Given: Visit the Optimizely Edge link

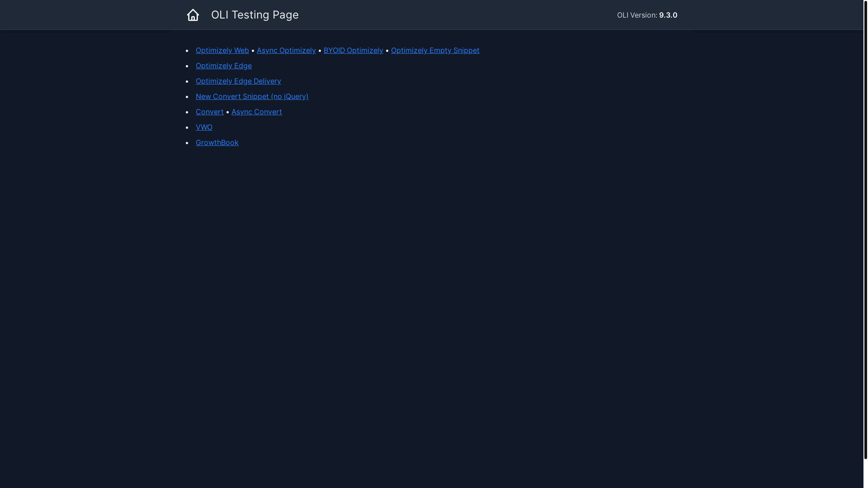Looking at the screenshot, I should [x=224, y=66].
